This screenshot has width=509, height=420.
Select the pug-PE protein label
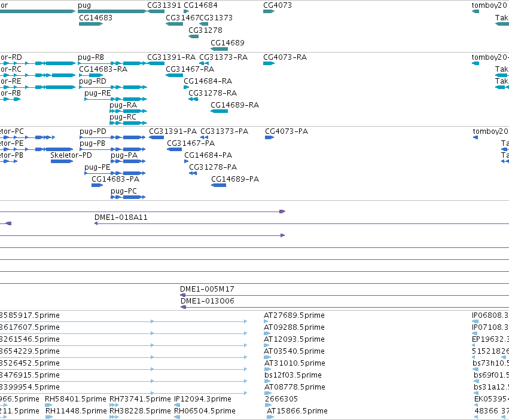[x=97, y=168]
